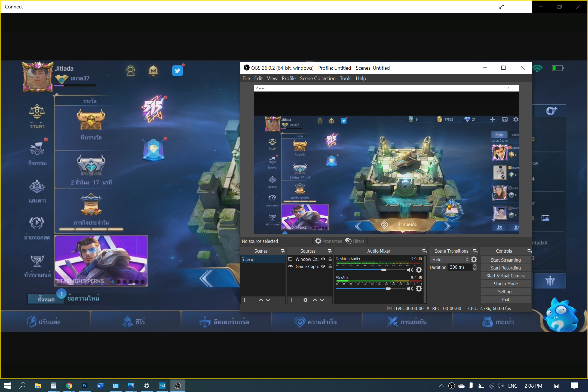Viewport: 588px width, 392px height.
Task: Move the source up in the Sources list
Action: [x=315, y=300]
